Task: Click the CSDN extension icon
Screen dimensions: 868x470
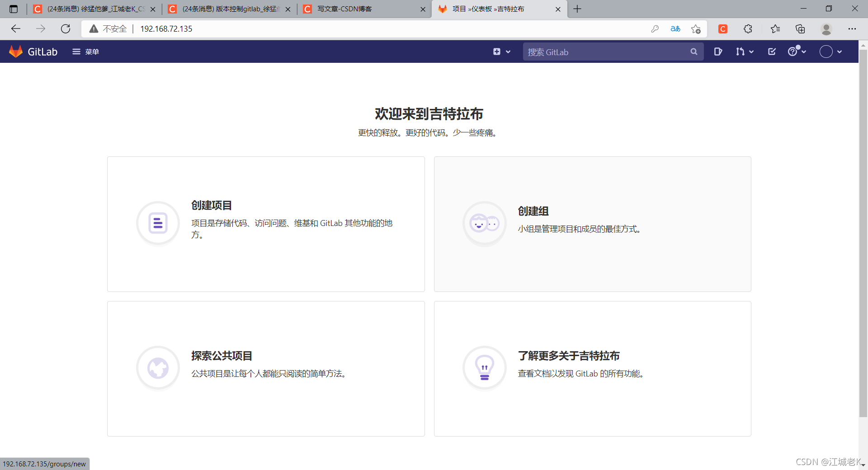Action: [723, 29]
